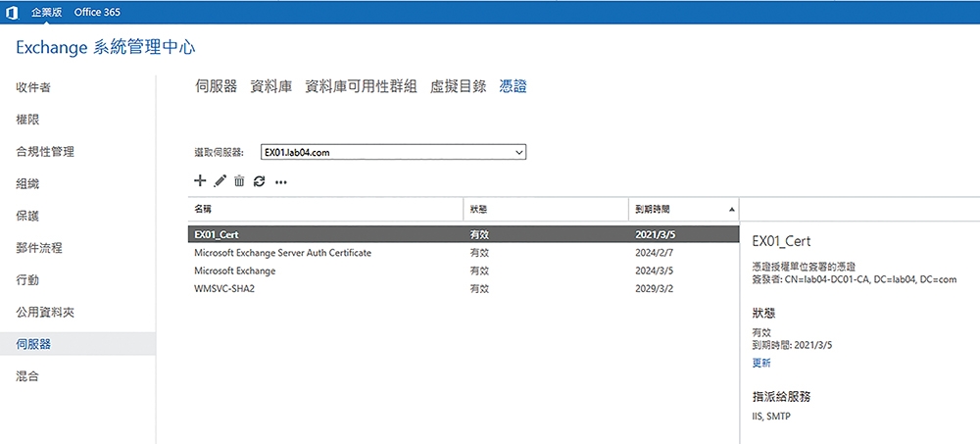Click the 更新 renew link
Screen dimensions: 980x444
pos(761,364)
